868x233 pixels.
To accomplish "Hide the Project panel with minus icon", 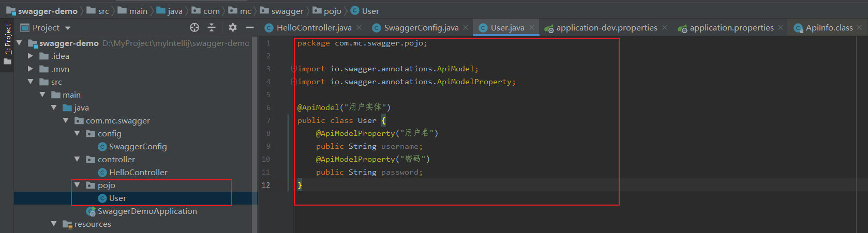I will tap(250, 27).
